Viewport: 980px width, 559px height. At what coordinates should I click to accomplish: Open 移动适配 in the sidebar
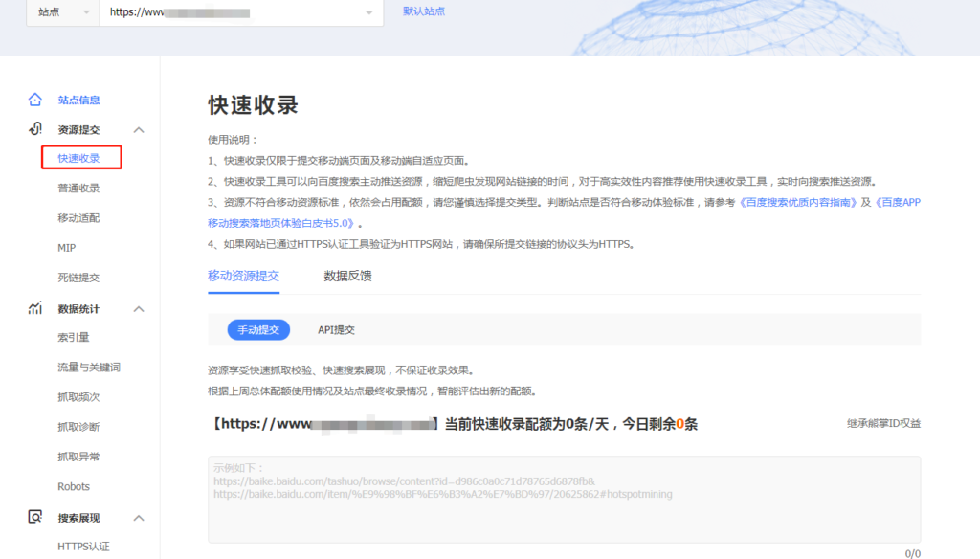click(78, 218)
